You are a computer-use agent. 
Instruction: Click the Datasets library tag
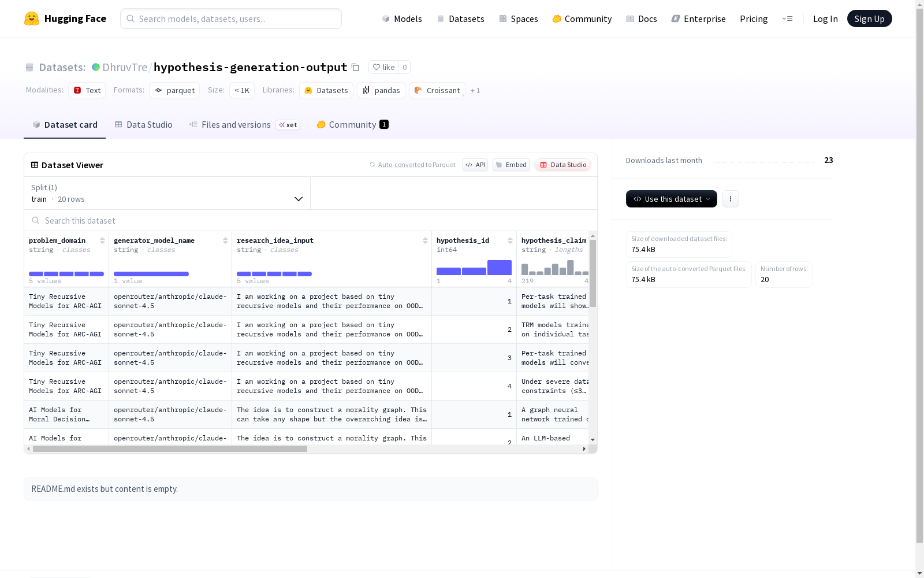click(326, 90)
